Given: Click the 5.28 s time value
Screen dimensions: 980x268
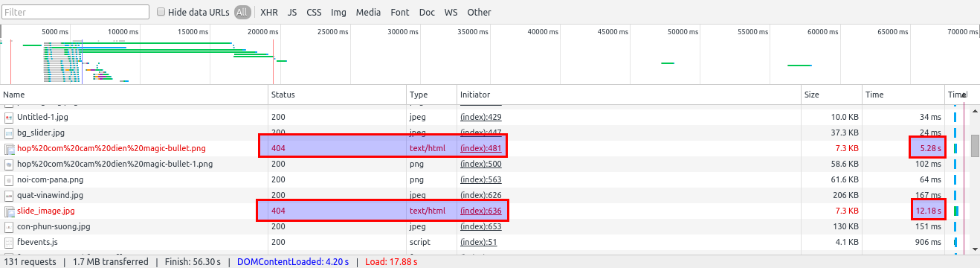Looking at the screenshot, I should pos(930,148).
